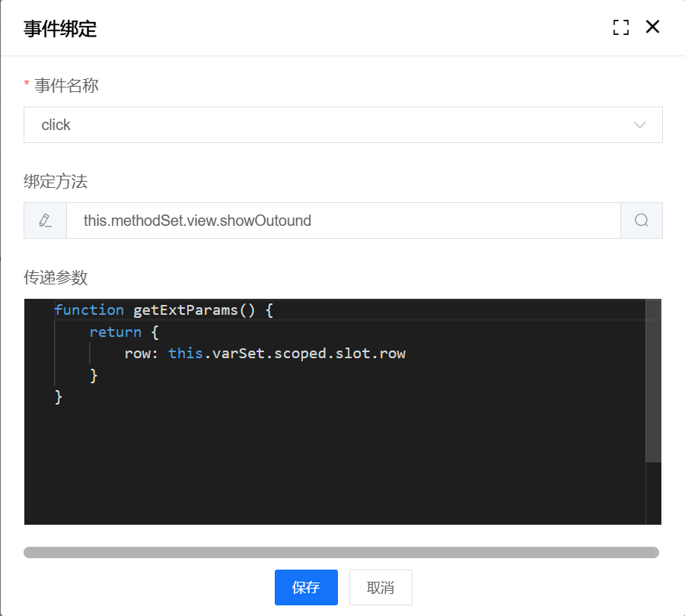685x616 pixels.
Task: Click the code editor vertical scrollbar thumb
Action: [653, 380]
